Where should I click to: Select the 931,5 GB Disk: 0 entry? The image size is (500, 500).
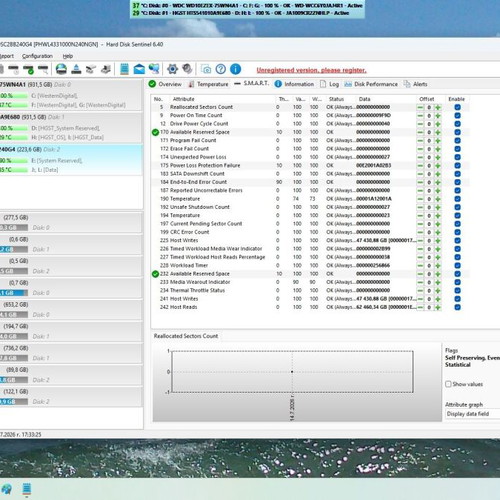point(71,95)
